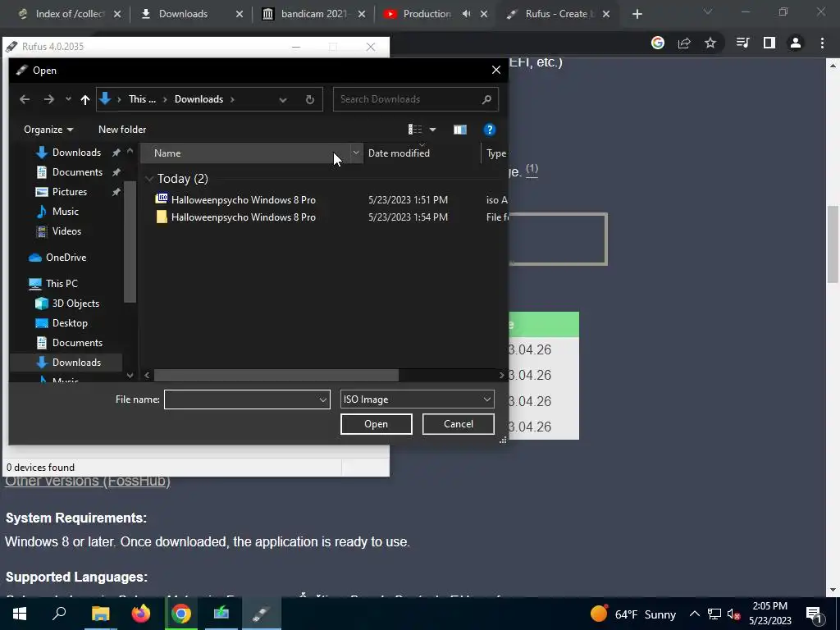Go forward in the Open dialog
The width and height of the screenshot is (840, 630).
point(48,99)
